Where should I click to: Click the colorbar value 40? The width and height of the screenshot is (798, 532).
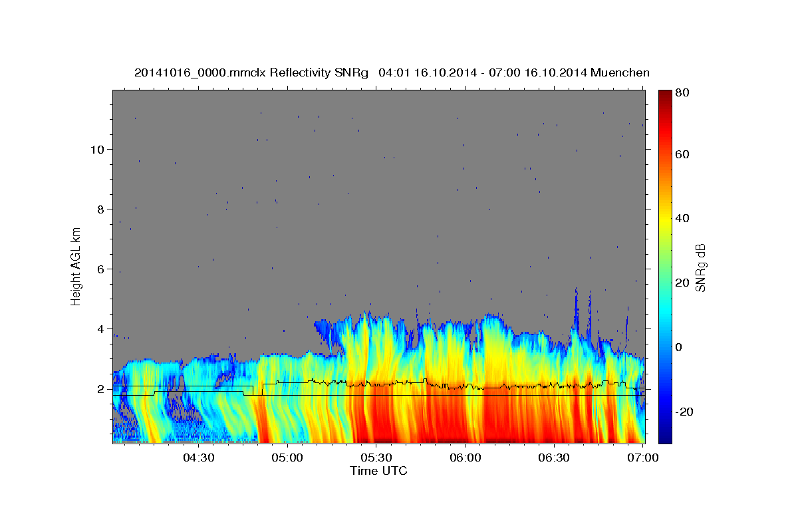[683, 218]
